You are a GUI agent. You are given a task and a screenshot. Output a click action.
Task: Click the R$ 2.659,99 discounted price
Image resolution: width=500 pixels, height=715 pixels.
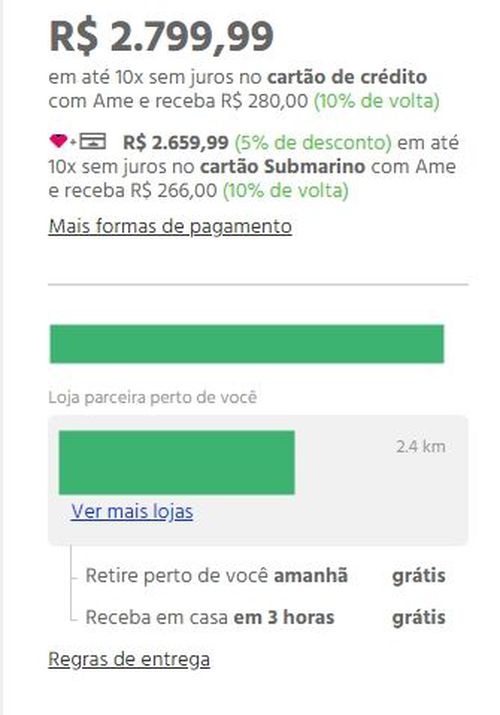pyautogui.click(x=176, y=143)
